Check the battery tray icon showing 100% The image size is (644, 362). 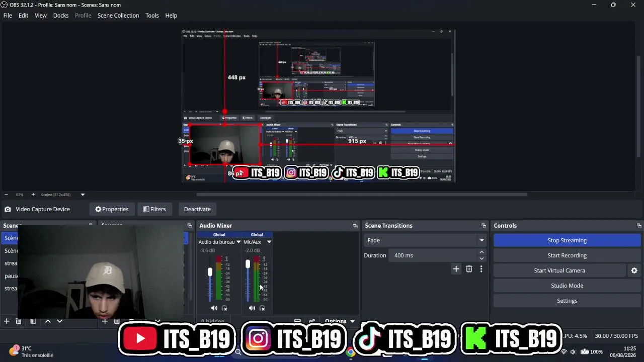[592, 352]
